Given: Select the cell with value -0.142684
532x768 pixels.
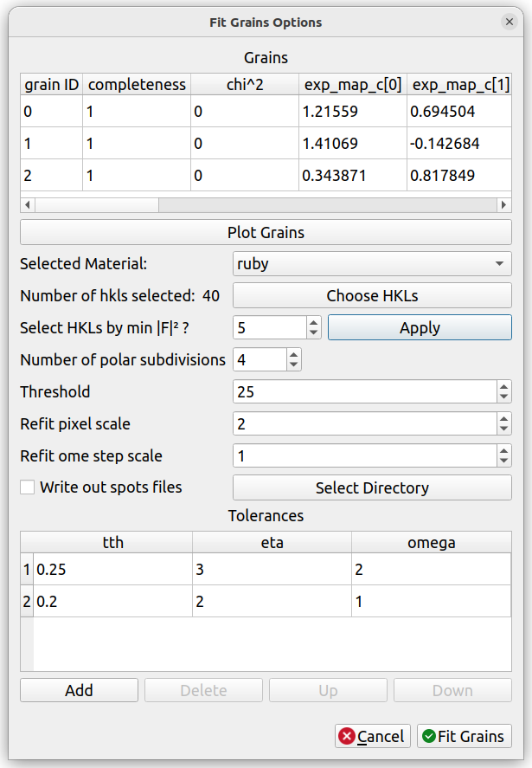Looking at the screenshot, I should pyautogui.click(x=459, y=143).
